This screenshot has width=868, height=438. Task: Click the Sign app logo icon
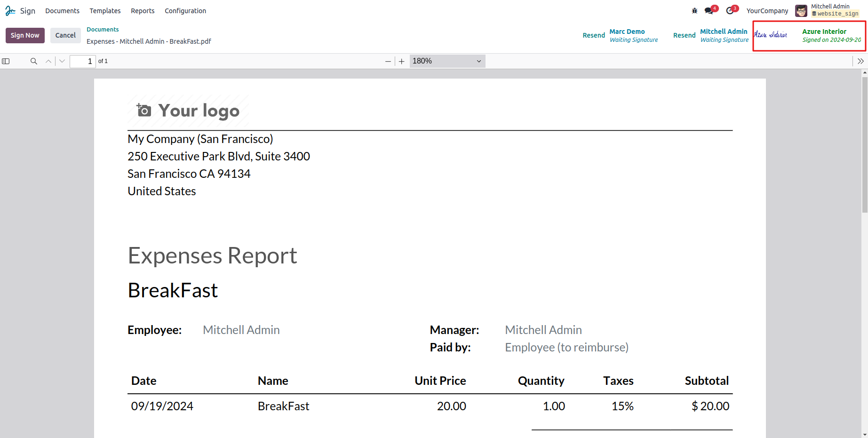10,11
